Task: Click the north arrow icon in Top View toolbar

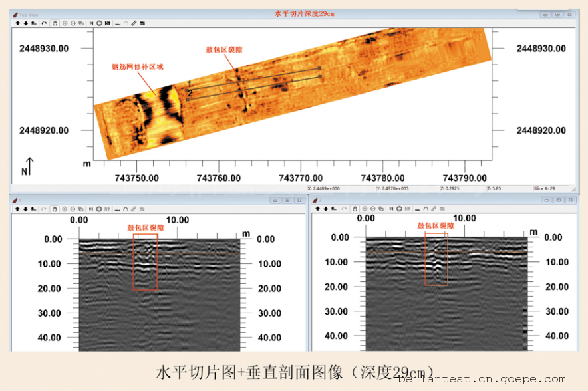Action: [x=107, y=23]
